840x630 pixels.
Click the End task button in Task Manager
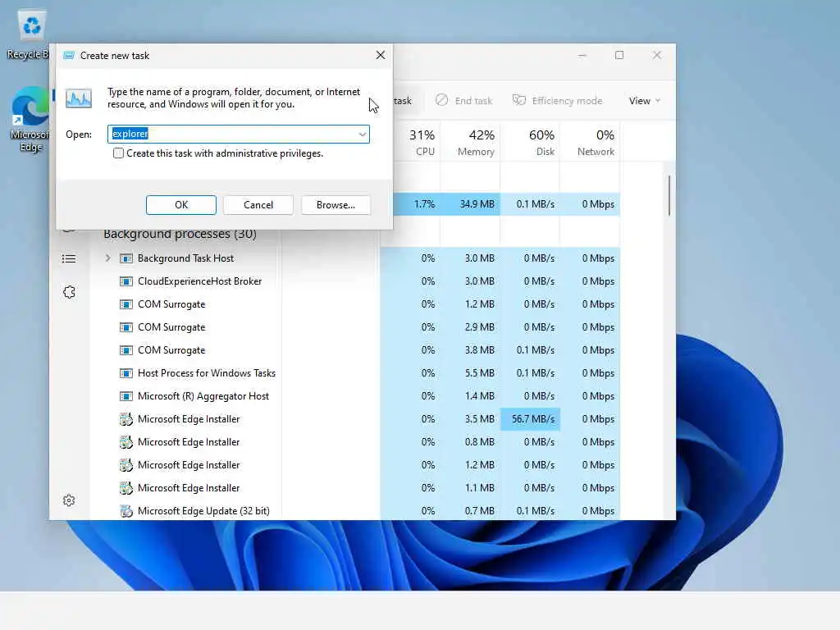pos(464,101)
